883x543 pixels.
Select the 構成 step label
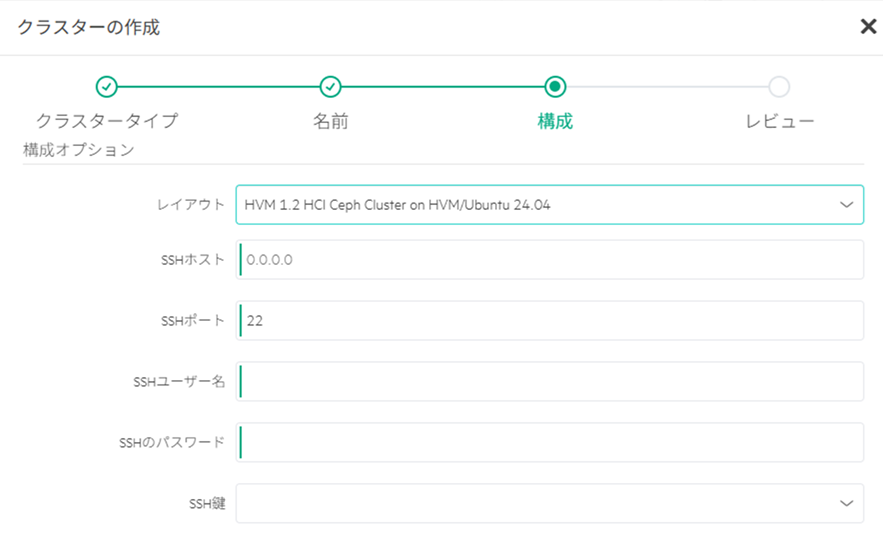point(555,121)
